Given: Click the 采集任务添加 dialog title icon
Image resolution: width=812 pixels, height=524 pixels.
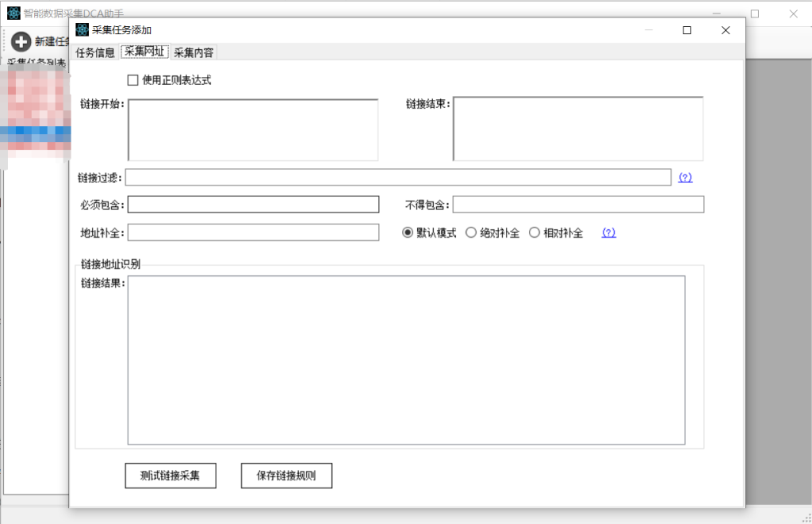Looking at the screenshot, I should (x=82, y=30).
